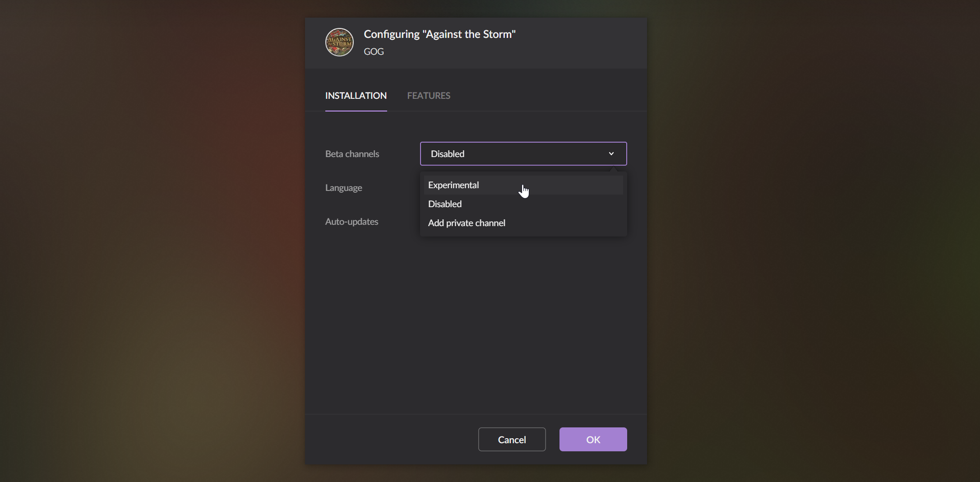Select Add private channel option
Screen dimensions: 980x482
coord(467,223)
